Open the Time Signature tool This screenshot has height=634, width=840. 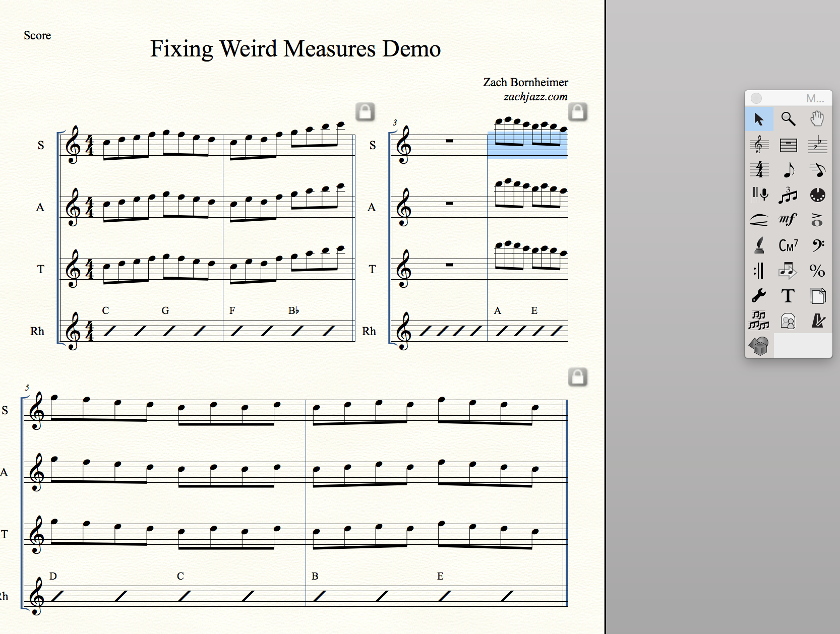[x=759, y=170]
